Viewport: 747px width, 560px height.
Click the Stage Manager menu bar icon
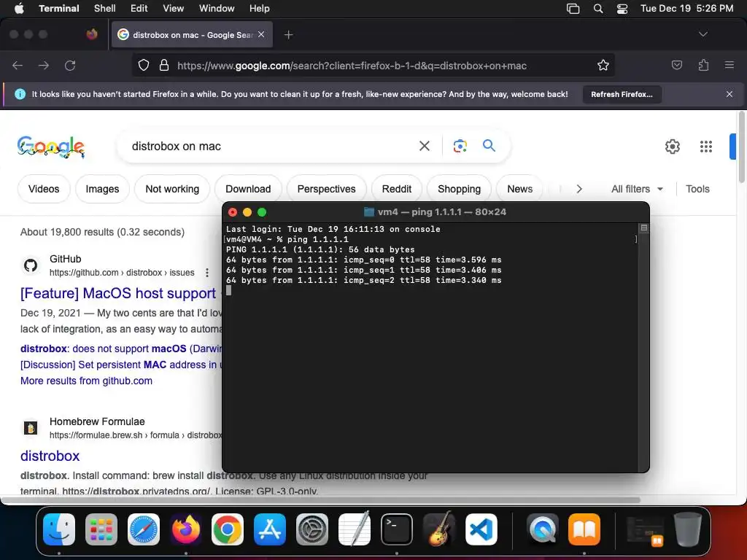coord(573,9)
